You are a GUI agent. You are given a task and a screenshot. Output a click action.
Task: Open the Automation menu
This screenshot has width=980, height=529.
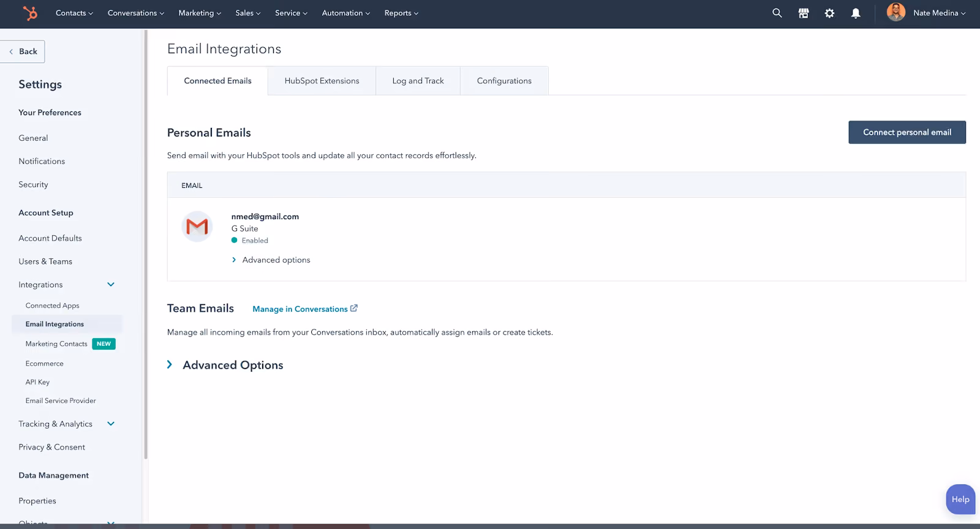coord(346,13)
